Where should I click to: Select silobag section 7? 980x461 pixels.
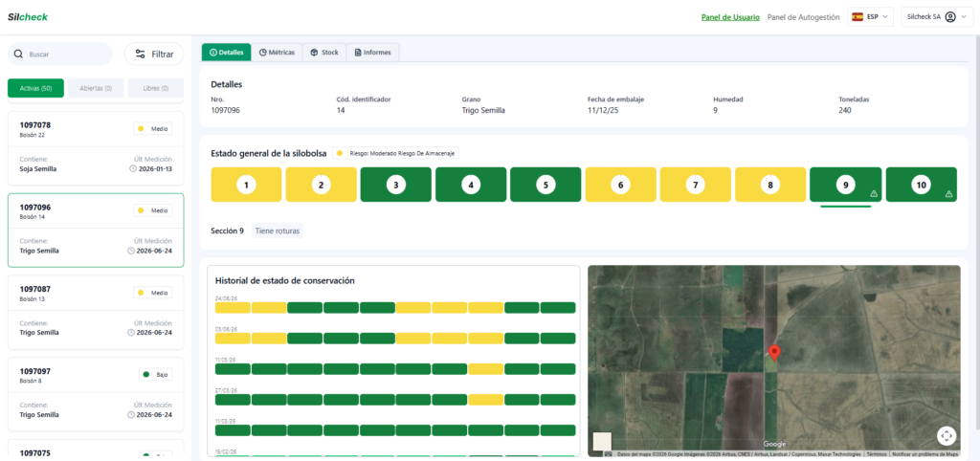(696, 185)
